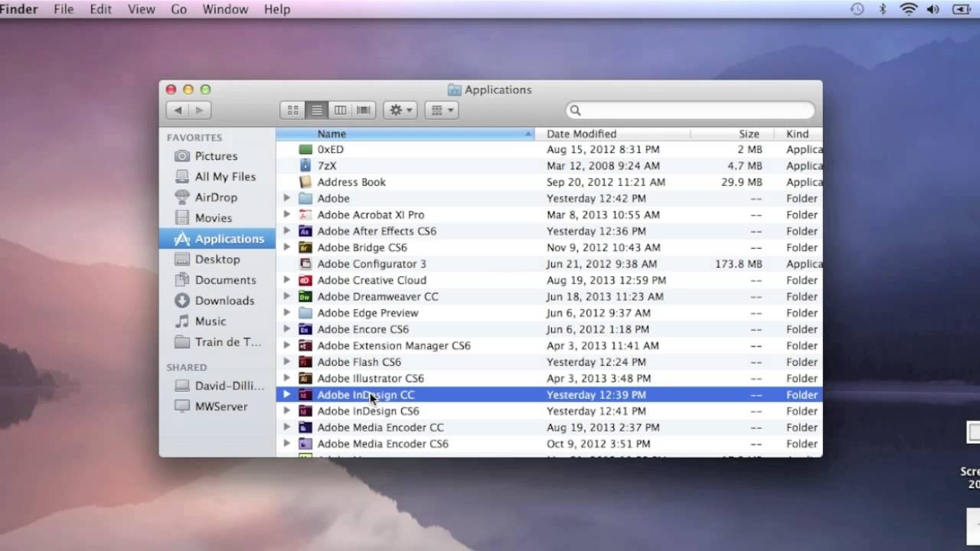Switch to column view in Finder toolbar

(x=340, y=110)
